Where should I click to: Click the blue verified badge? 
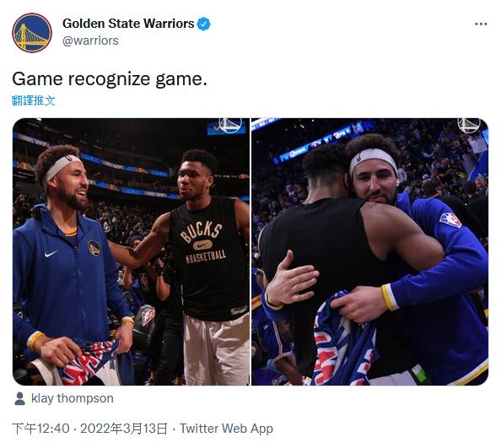pos(203,24)
